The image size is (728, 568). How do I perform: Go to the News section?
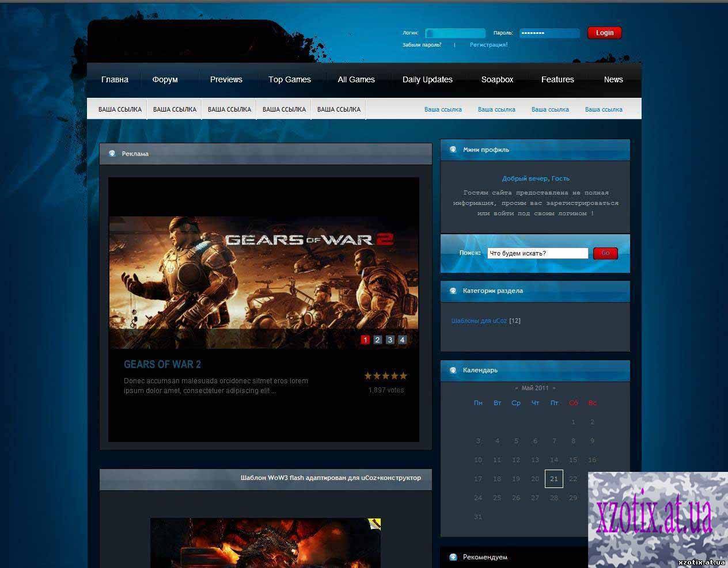613,79
